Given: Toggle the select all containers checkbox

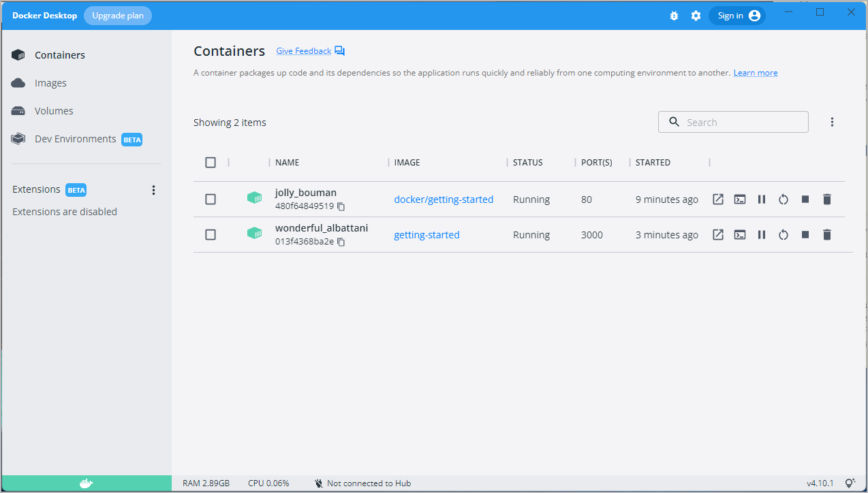Looking at the screenshot, I should [x=211, y=163].
